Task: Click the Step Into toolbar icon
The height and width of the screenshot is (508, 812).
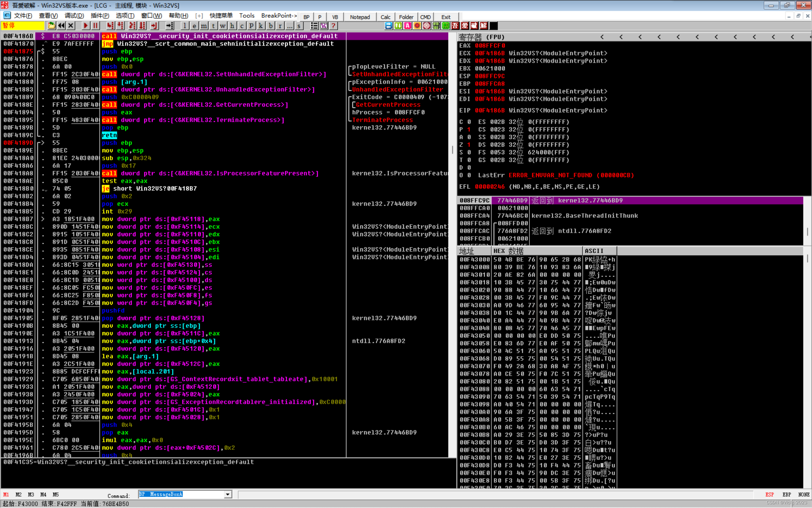Action: tap(110, 25)
